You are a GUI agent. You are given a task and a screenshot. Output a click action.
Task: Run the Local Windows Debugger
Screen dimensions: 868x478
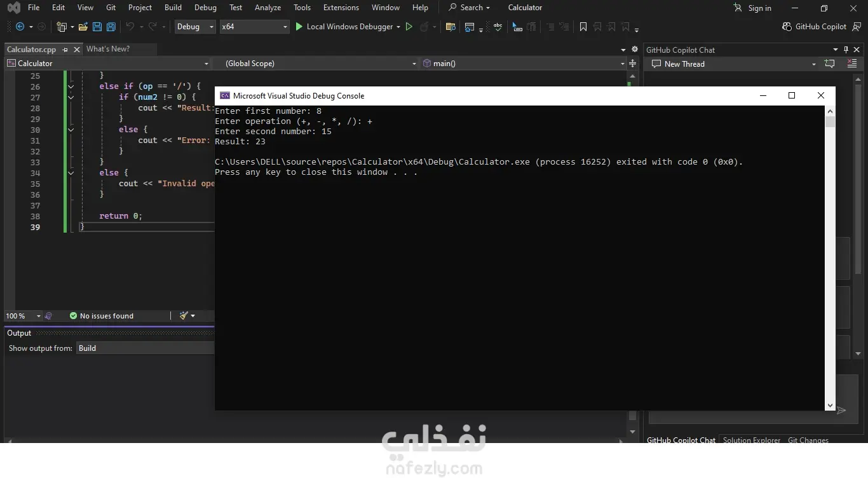coord(344,27)
